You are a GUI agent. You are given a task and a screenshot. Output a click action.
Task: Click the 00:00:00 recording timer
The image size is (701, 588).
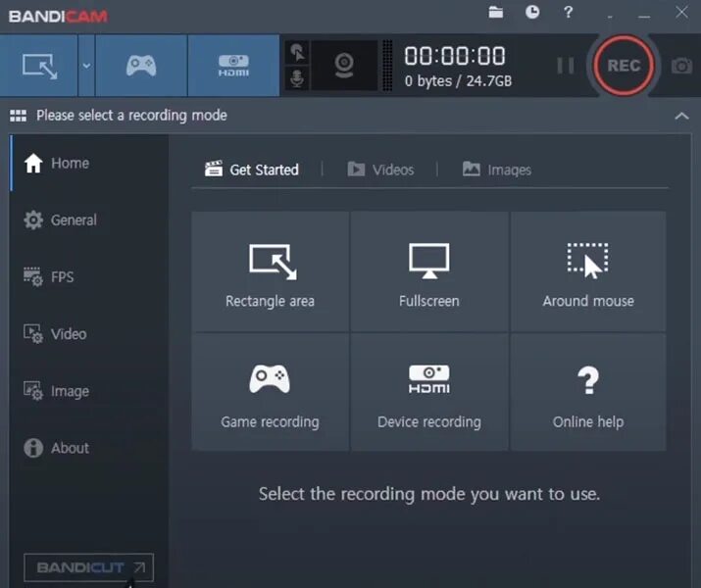[455, 56]
